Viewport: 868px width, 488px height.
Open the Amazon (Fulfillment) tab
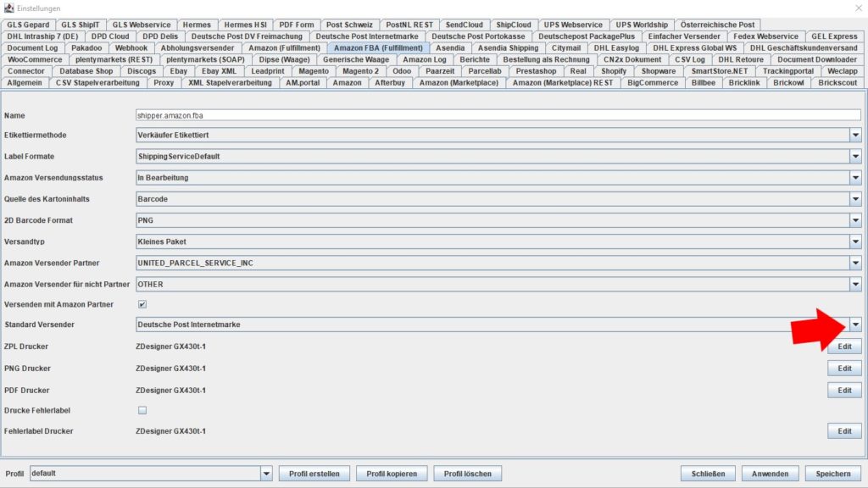284,48
